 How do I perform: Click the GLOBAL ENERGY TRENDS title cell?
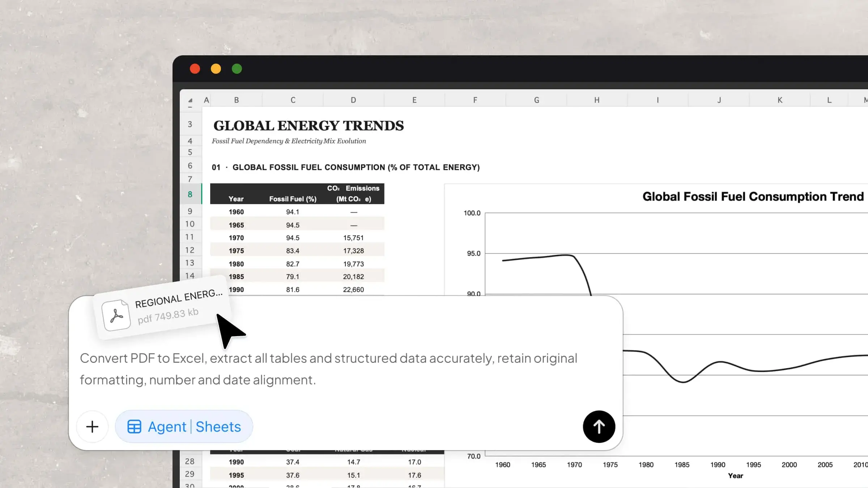click(309, 125)
